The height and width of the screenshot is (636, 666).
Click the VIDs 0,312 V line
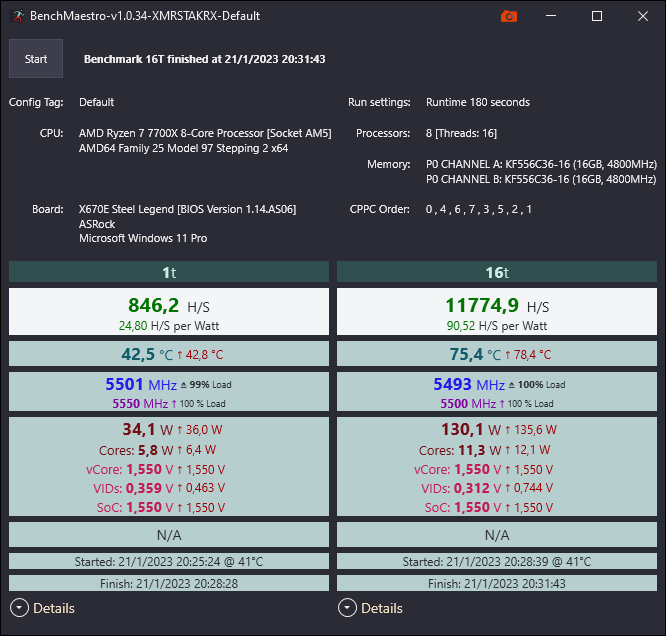click(487, 488)
